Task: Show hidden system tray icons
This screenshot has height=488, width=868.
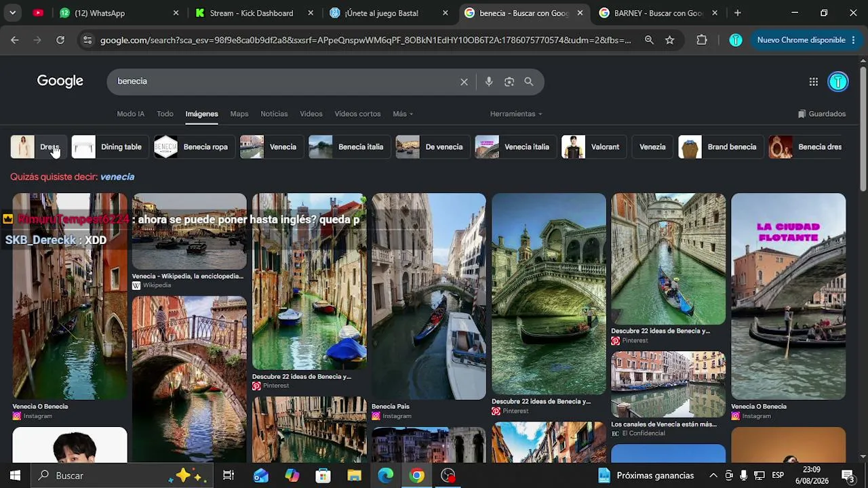Action: (x=713, y=475)
